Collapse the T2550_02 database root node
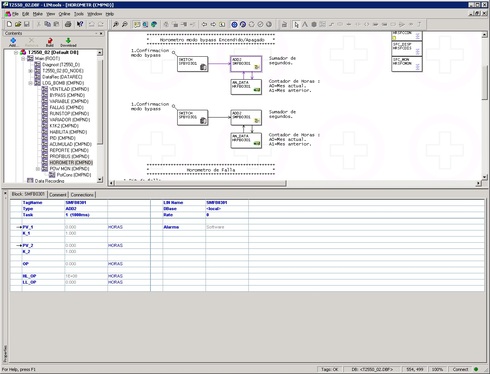This screenshot has height=374, width=490. click(x=16, y=52)
